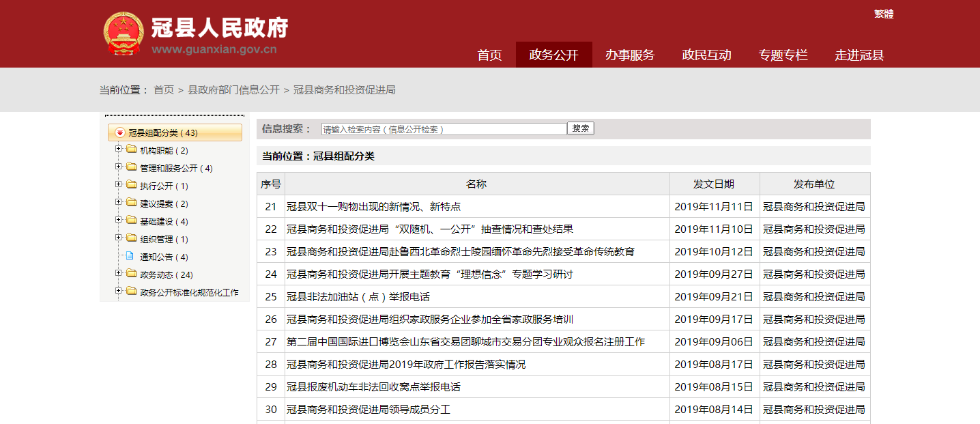The height and width of the screenshot is (424, 980).
Task: Expand the 建议提案 tree node
Action: [119, 203]
